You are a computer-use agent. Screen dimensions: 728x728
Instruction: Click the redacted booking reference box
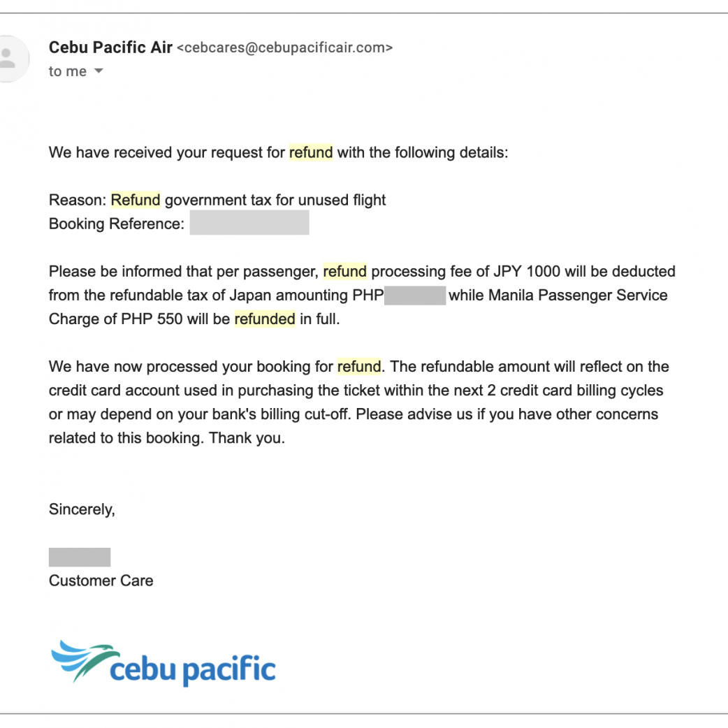pyautogui.click(x=249, y=224)
